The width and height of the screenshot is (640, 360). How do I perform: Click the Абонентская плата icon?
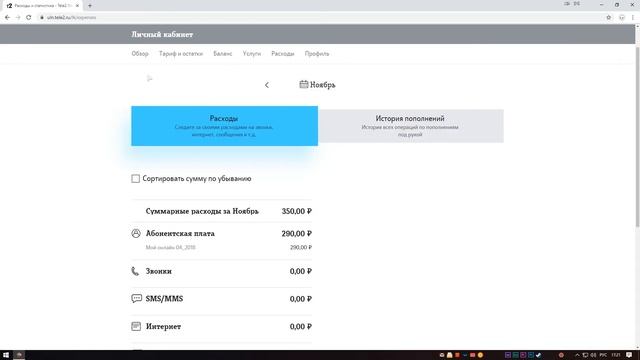[136, 233]
